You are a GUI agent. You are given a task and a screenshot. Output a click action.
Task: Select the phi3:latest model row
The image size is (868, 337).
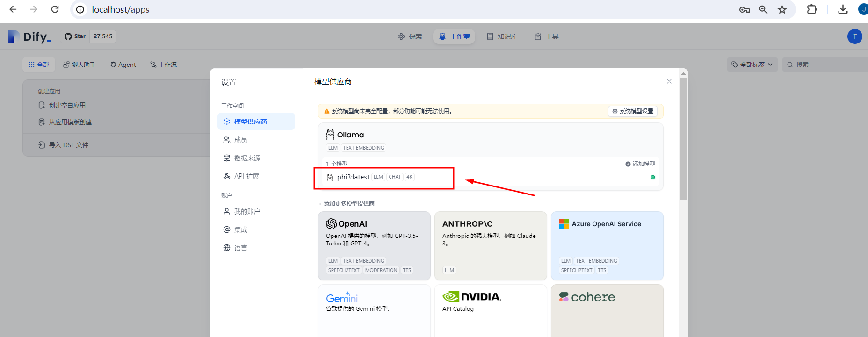(491, 177)
